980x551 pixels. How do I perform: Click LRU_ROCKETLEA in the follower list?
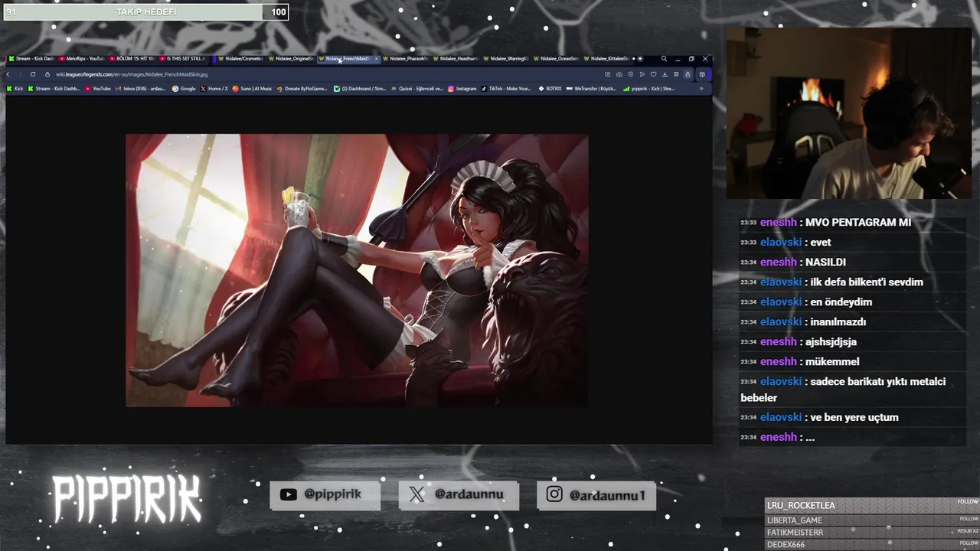point(801,505)
